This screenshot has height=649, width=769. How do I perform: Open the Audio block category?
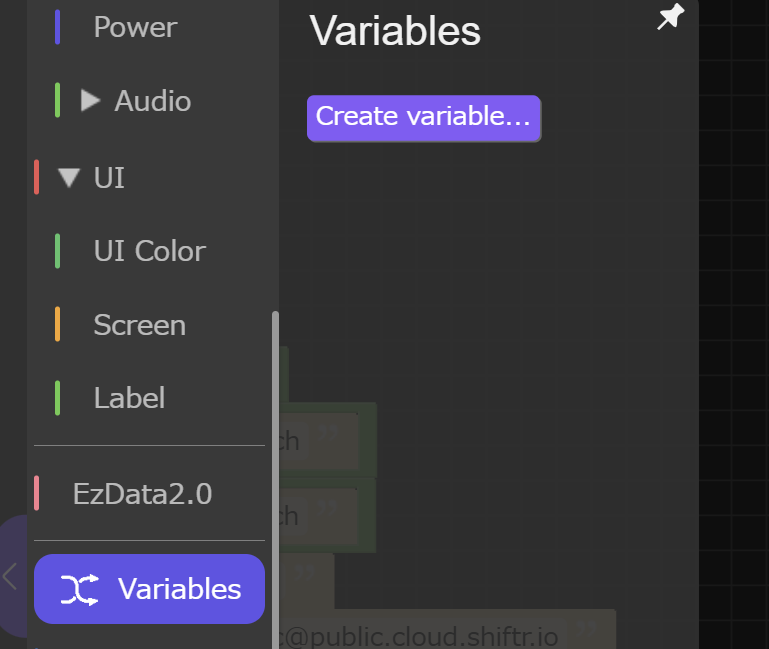pyautogui.click(x=152, y=101)
